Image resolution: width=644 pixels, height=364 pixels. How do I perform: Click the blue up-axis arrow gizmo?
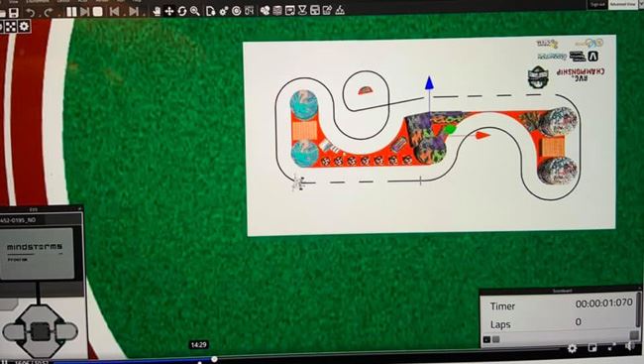coord(429,82)
